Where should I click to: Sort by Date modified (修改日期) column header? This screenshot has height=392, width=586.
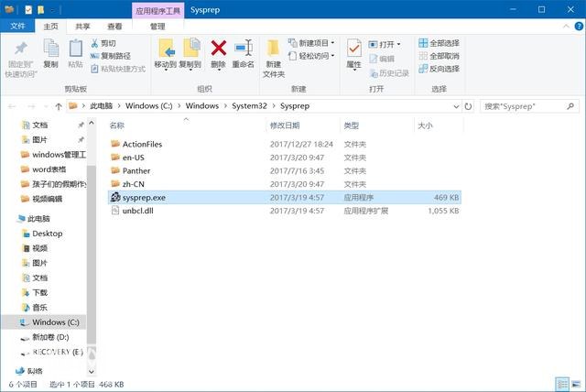(285, 125)
